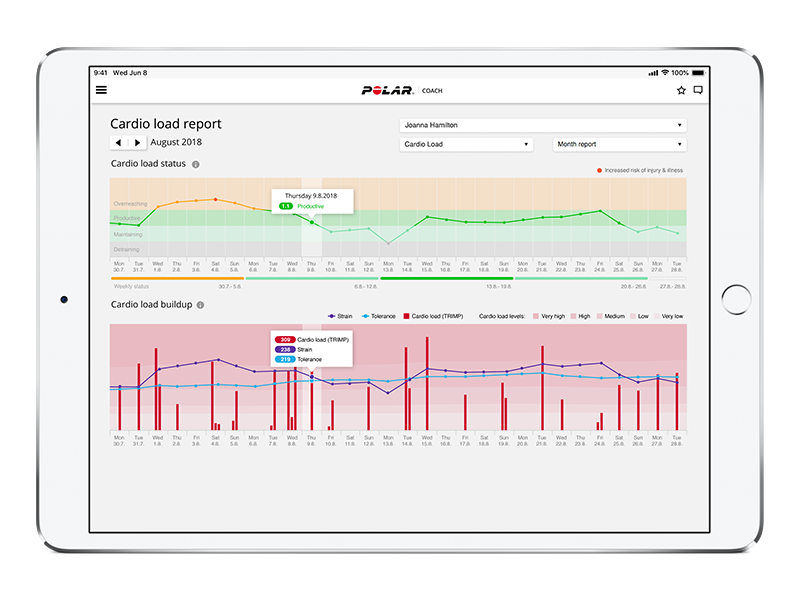Open the hamburger menu
This screenshot has height=600, width=800.
click(102, 90)
